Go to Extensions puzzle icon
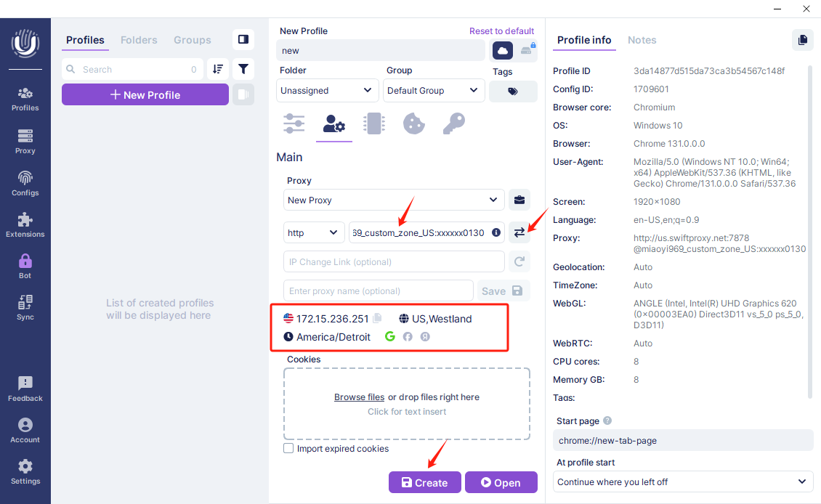Image resolution: width=821 pixels, height=504 pixels. (25, 224)
